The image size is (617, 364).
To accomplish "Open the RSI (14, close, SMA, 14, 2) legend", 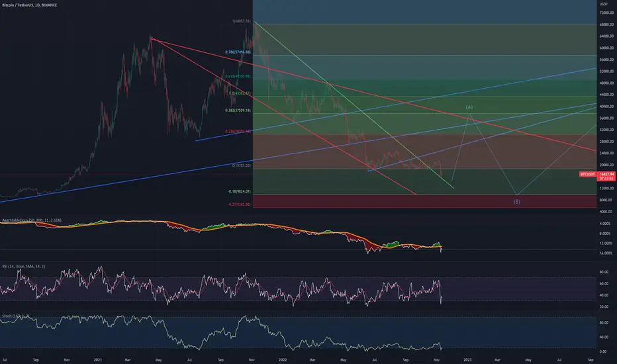I will click(x=24, y=267).
